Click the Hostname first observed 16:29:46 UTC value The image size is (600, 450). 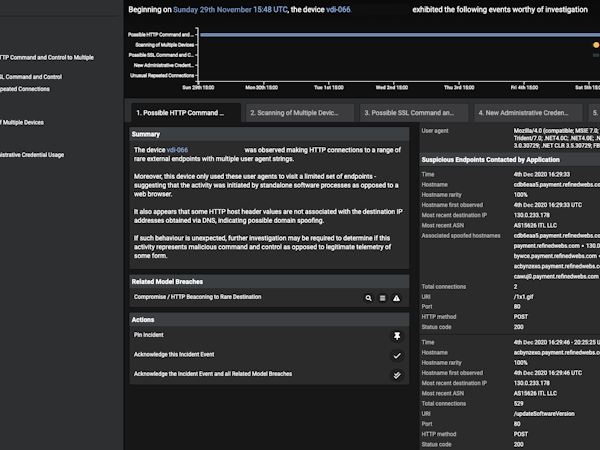coord(548,373)
